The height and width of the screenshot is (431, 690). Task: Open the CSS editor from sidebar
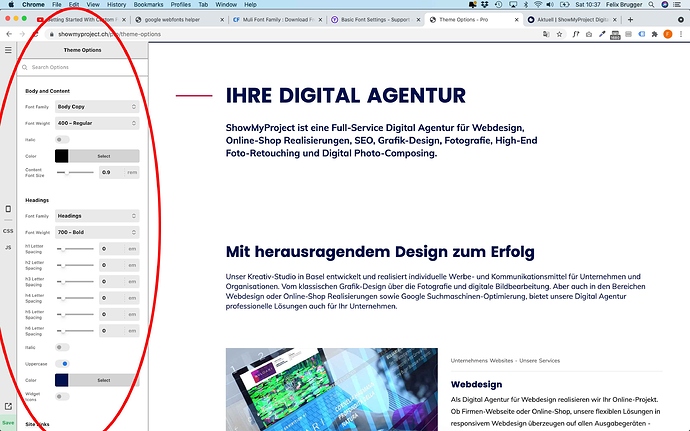(x=8, y=231)
